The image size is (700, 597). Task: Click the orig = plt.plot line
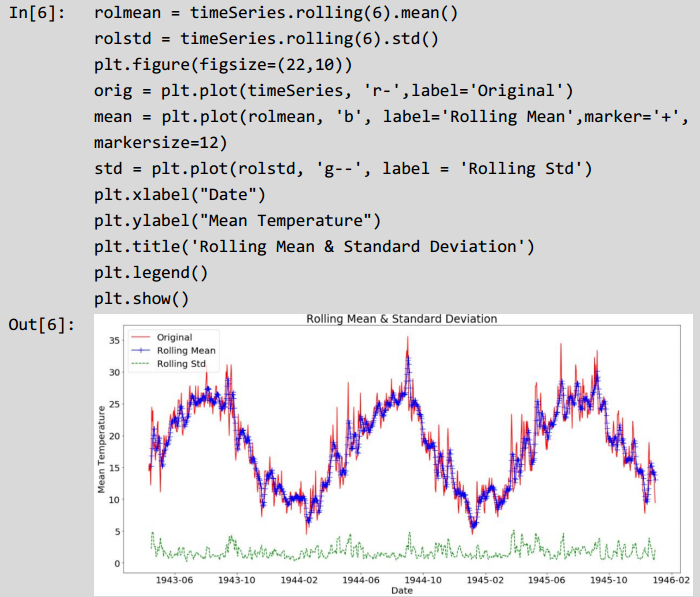(x=333, y=91)
